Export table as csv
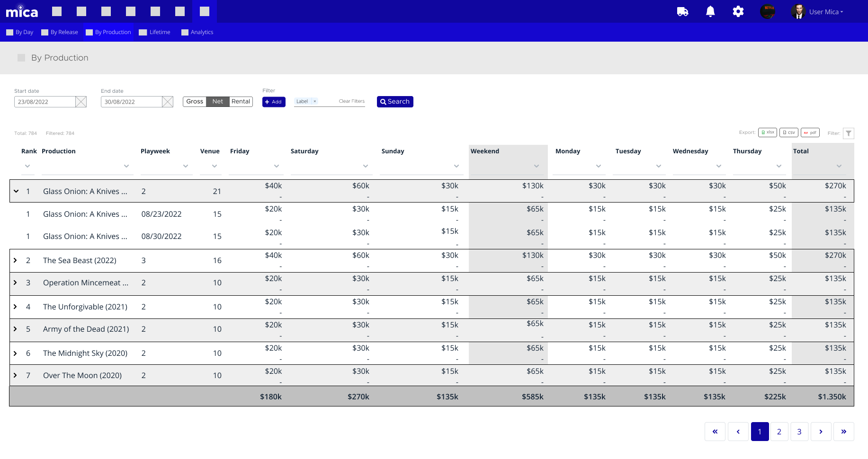 [789, 132]
